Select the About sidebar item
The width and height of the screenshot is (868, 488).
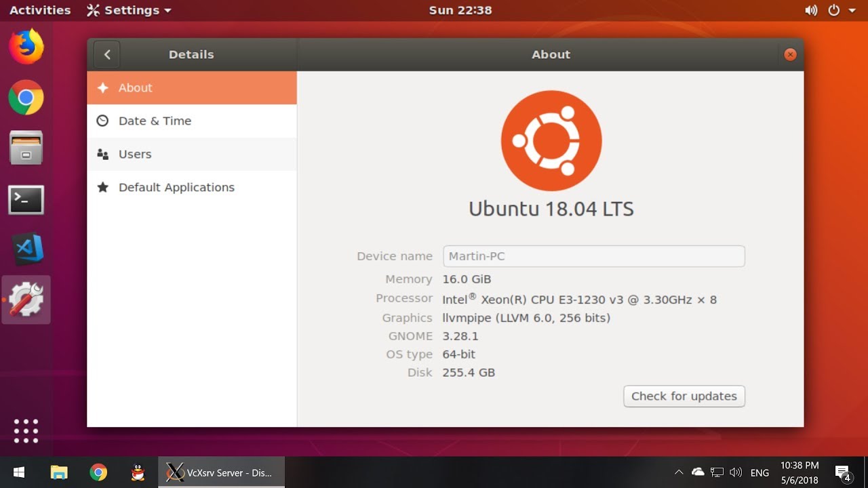coord(192,87)
